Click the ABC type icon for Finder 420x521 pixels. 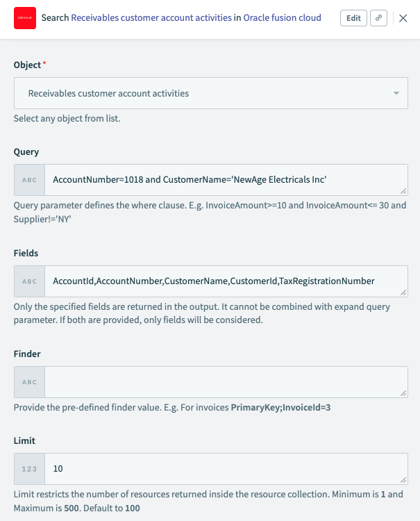tap(30, 382)
